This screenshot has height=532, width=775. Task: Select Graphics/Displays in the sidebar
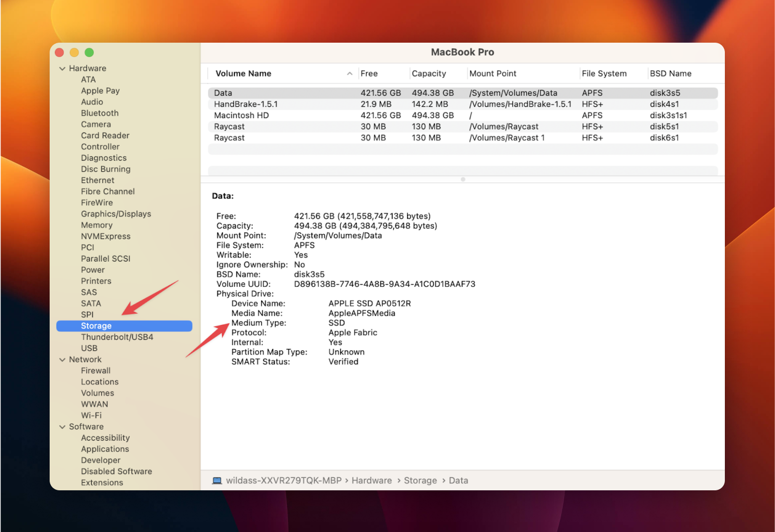tap(116, 213)
